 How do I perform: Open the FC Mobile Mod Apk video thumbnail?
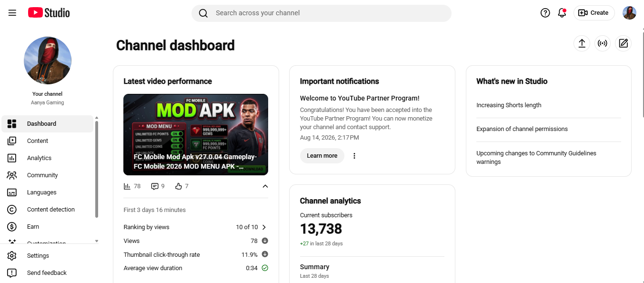(196, 134)
